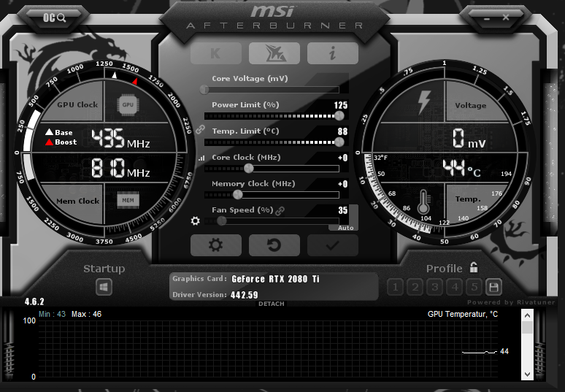Select profile slot 1
Viewport: 565px width, 392px height.
pos(396,287)
